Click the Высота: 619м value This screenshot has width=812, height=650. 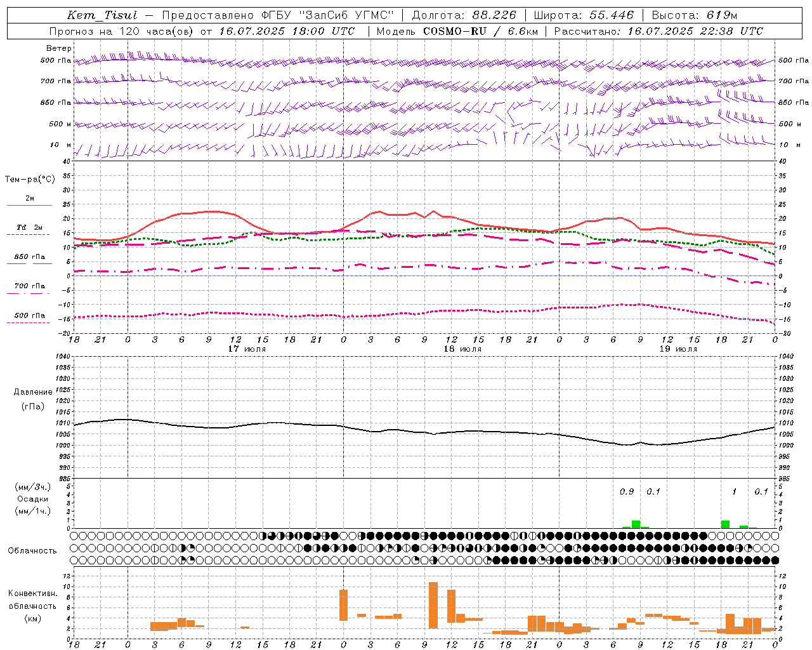coord(695,15)
